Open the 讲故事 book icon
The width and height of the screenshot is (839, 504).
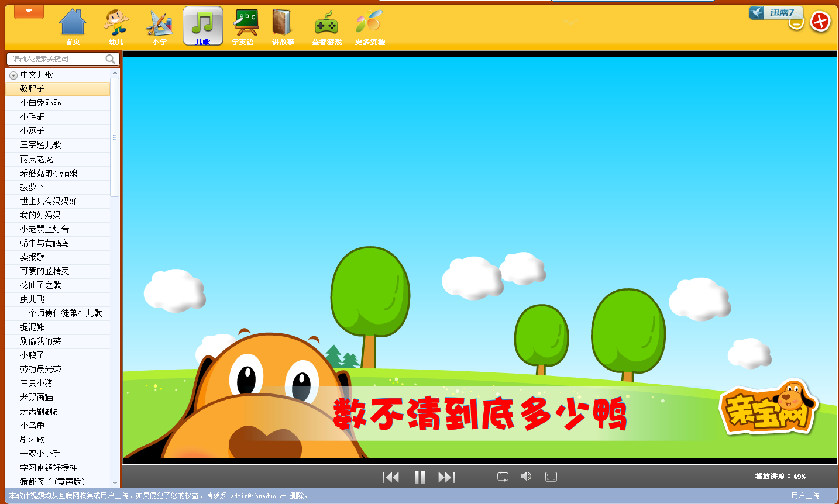(283, 27)
